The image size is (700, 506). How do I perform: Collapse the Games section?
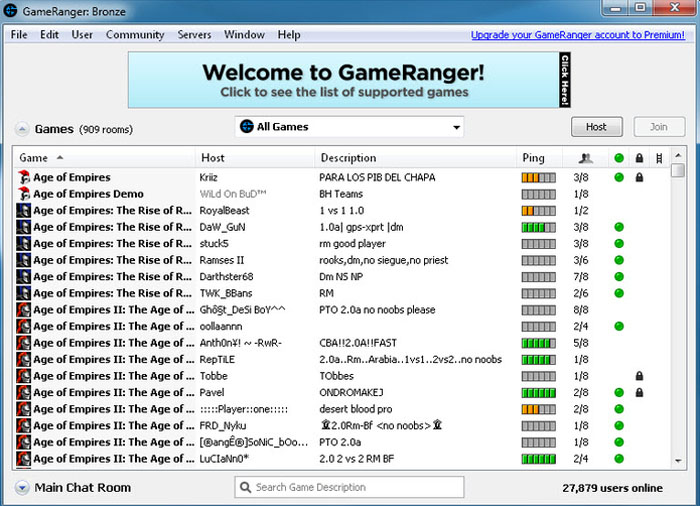[x=21, y=129]
